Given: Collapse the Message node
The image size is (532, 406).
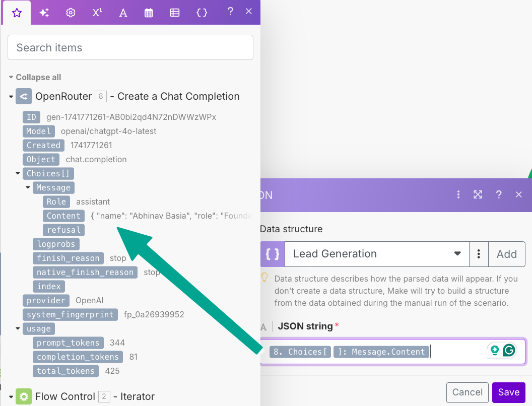Looking at the screenshot, I should [28, 187].
